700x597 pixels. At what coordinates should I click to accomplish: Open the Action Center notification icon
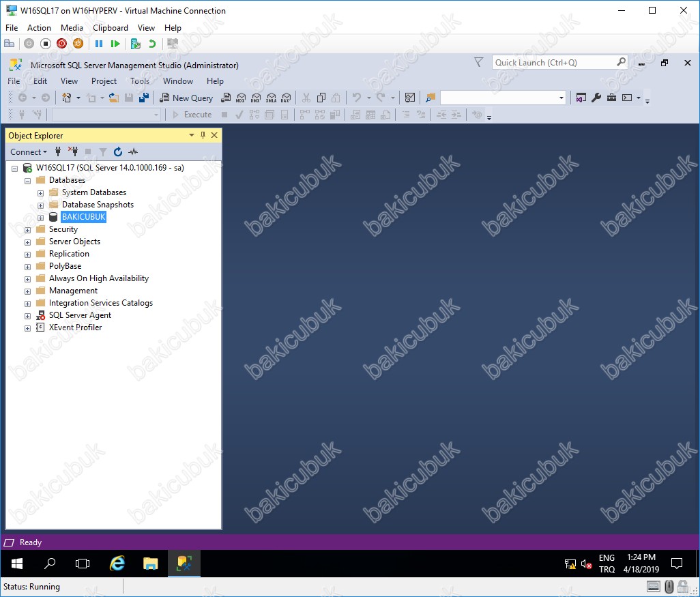(x=677, y=564)
